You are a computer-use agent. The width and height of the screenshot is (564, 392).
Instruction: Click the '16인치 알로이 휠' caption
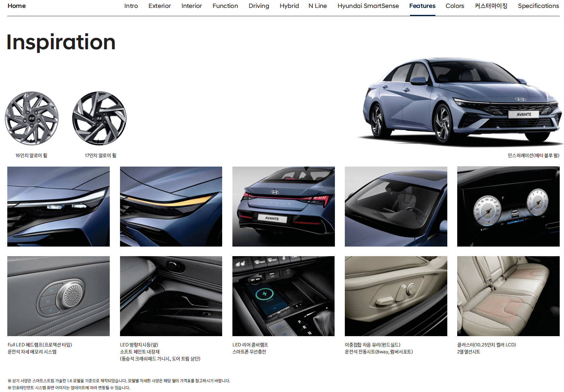coord(31,155)
